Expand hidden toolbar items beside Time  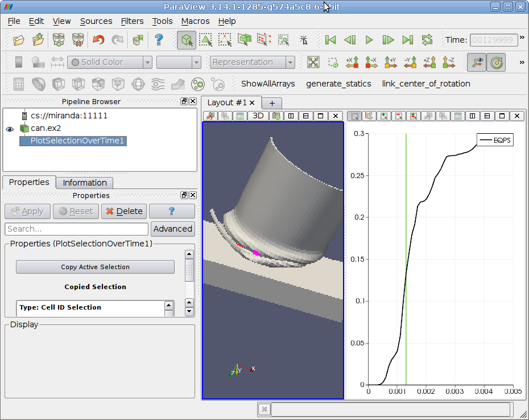pyautogui.click(x=522, y=37)
